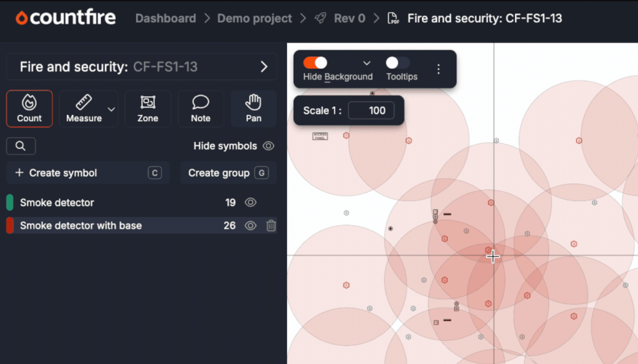Expand the Measure tool dropdown arrow

click(111, 109)
